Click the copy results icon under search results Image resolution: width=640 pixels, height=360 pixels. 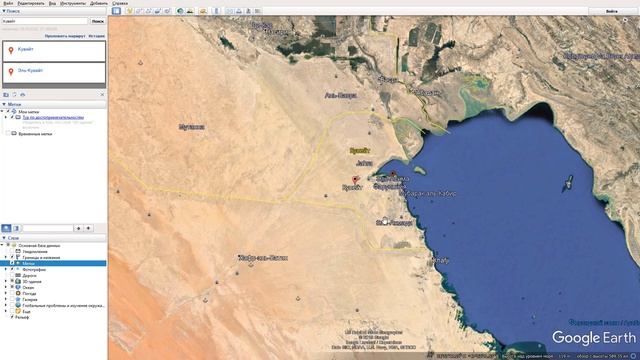(14, 95)
